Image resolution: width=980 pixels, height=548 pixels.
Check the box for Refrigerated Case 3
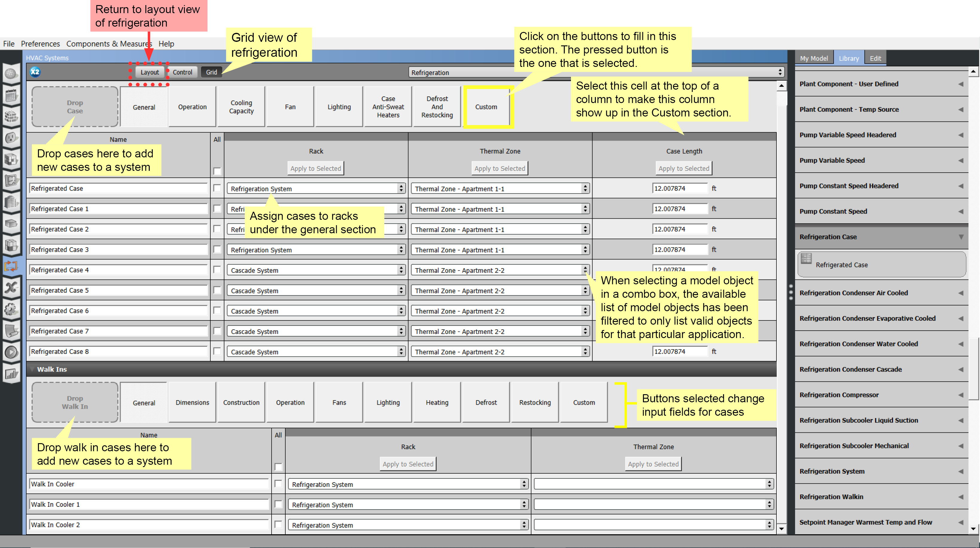tap(217, 249)
